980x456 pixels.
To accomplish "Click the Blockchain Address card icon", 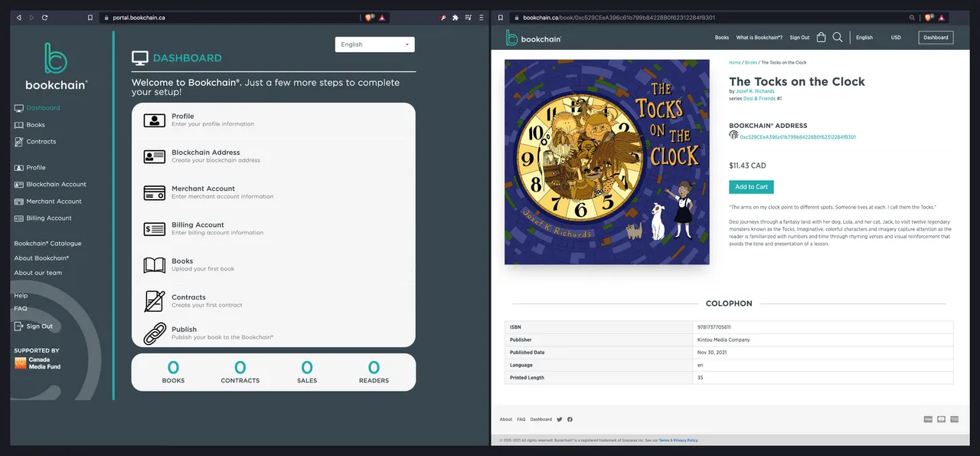I will [155, 156].
